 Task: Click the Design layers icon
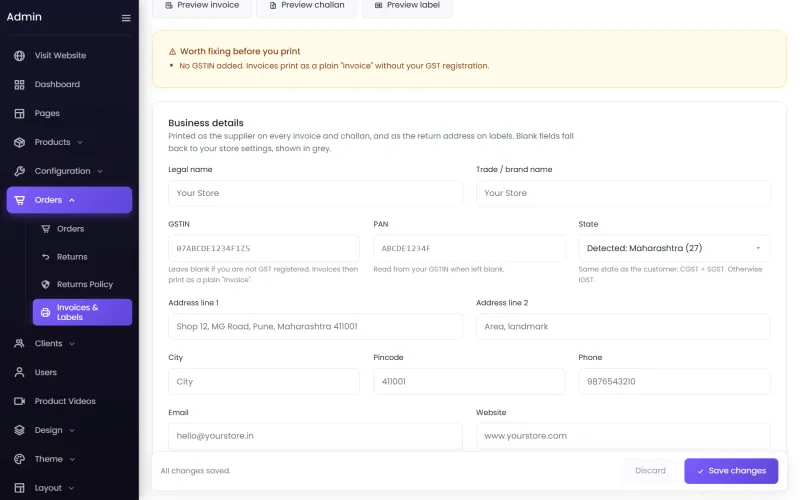(19, 430)
